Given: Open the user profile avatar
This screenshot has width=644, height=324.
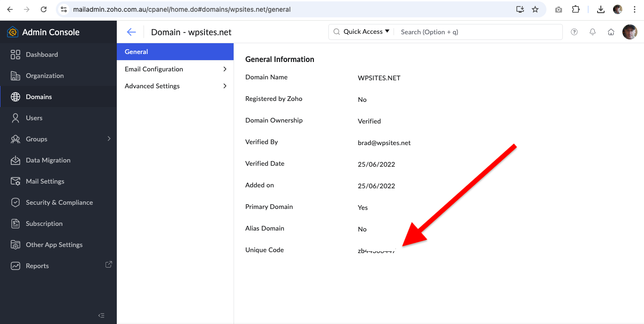Looking at the screenshot, I should tap(629, 32).
